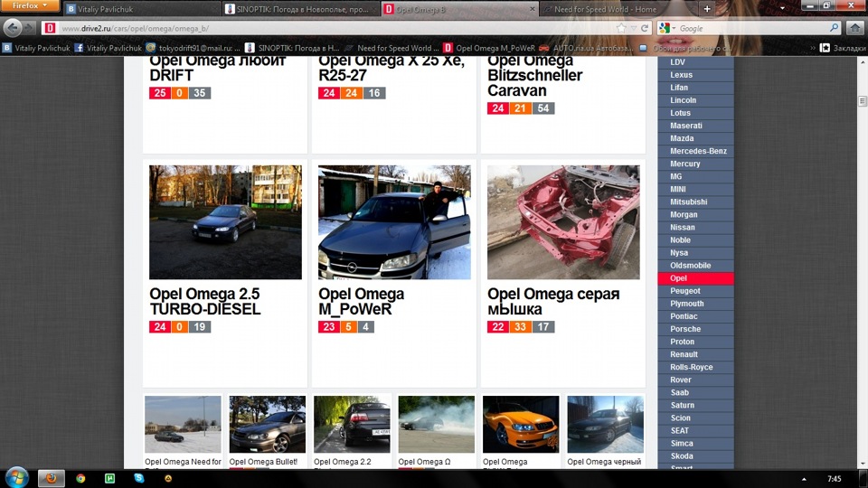Open the Opel Omega черный thumbnail
This screenshot has height=488, width=868.
click(x=606, y=425)
